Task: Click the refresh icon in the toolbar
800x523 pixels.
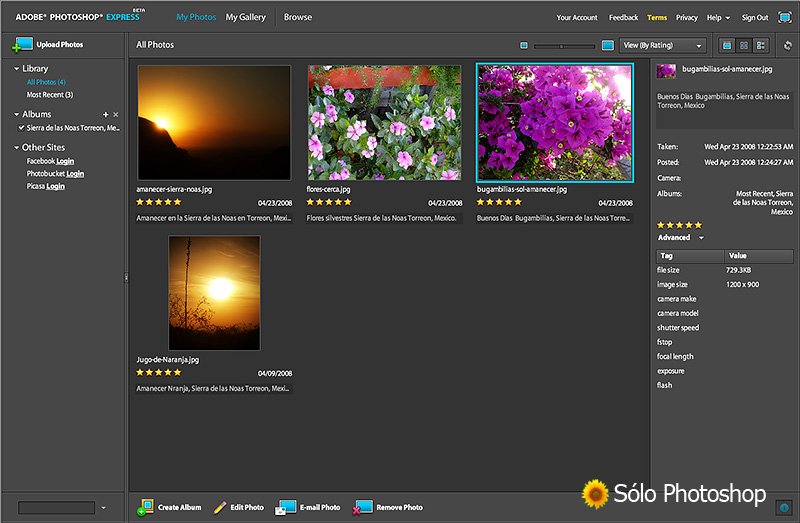Action: (x=788, y=45)
